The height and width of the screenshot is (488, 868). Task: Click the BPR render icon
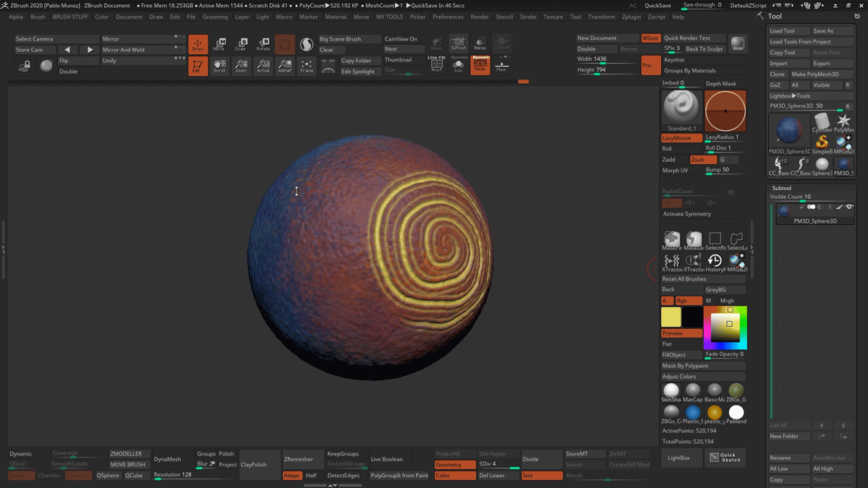pos(738,43)
